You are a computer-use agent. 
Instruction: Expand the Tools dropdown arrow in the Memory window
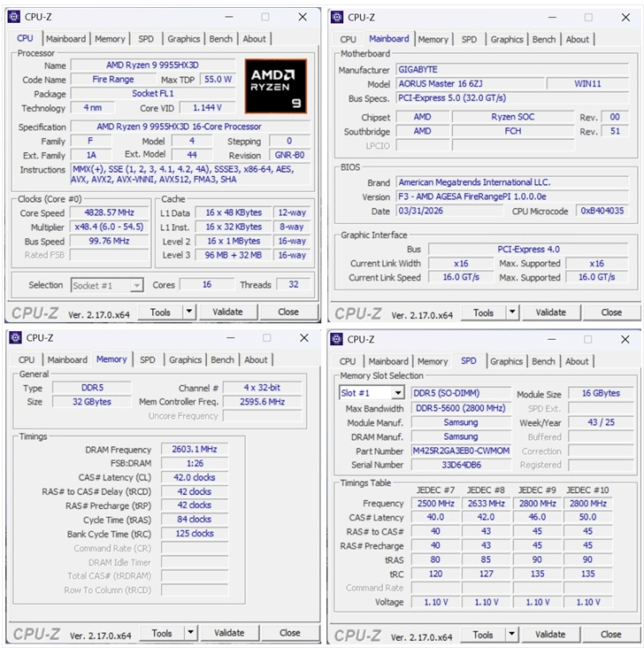pos(191,632)
